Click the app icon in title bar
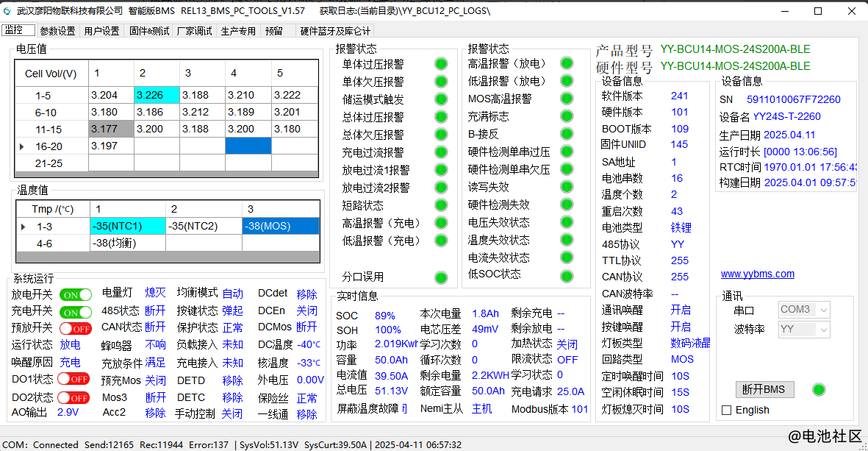 pos(8,11)
